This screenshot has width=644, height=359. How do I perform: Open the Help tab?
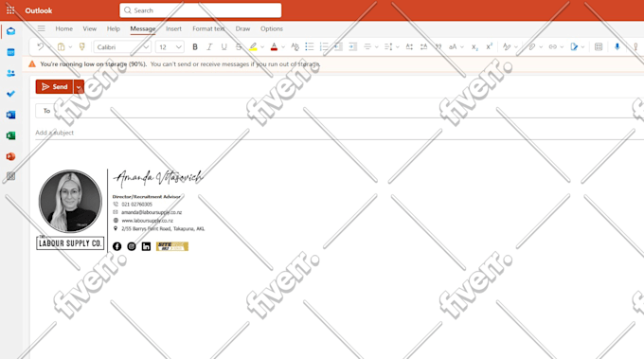(114, 28)
